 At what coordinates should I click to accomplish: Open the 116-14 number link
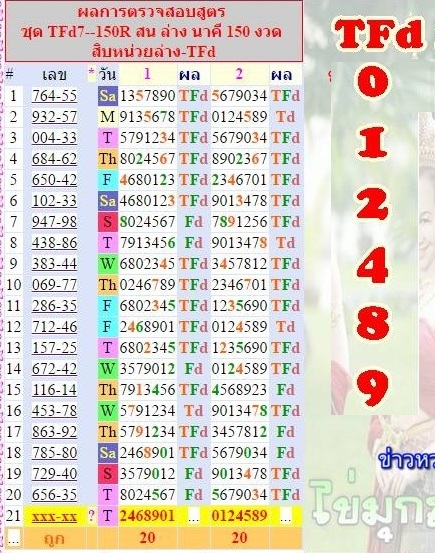tap(54, 390)
